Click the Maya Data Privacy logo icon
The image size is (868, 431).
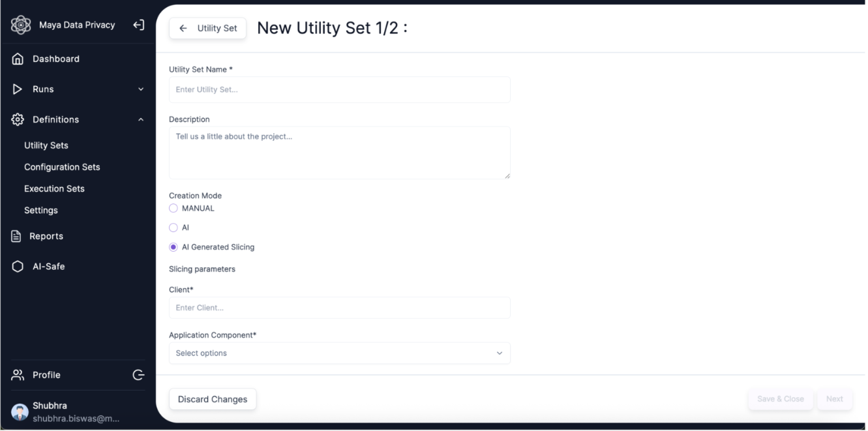click(x=21, y=25)
